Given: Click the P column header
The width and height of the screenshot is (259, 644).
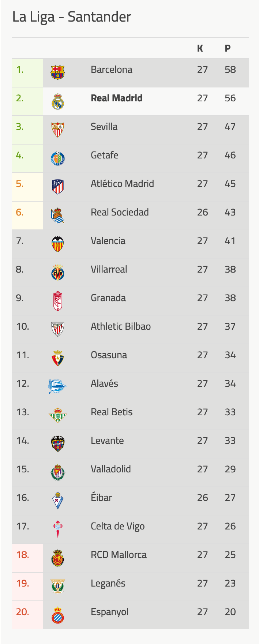Looking at the screenshot, I should [228, 48].
